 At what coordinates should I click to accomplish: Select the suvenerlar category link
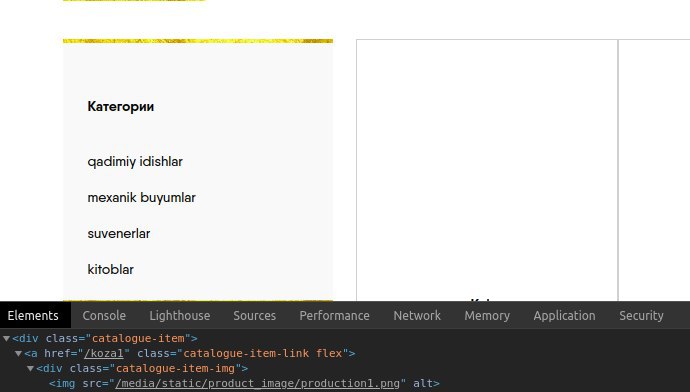pyautogui.click(x=118, y=234)
